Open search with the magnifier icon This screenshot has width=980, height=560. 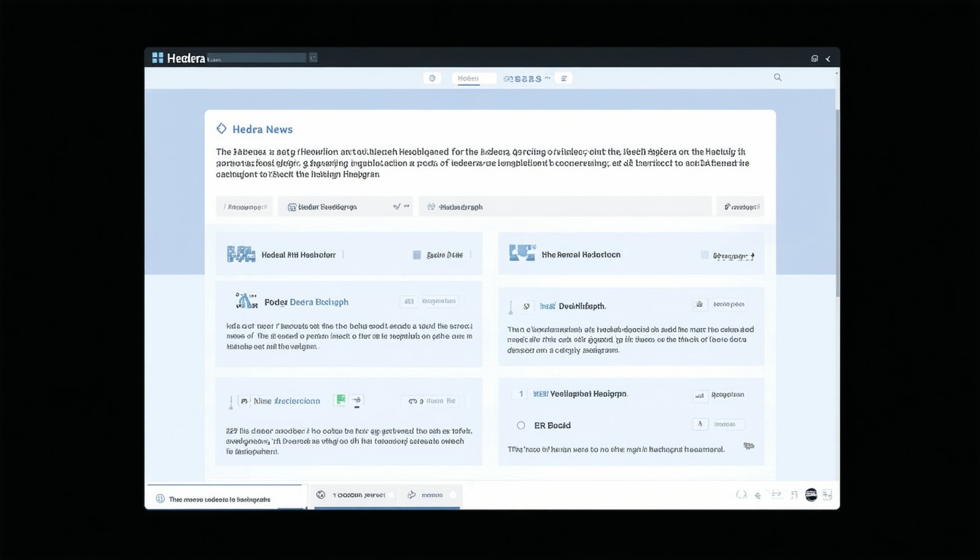coord(777,77)
